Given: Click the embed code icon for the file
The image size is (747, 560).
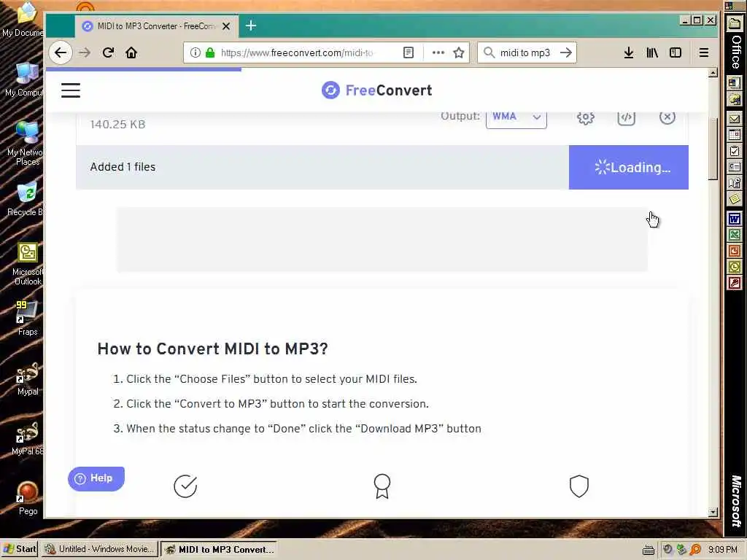Looking at the screenshot, I should pos(626,117).
